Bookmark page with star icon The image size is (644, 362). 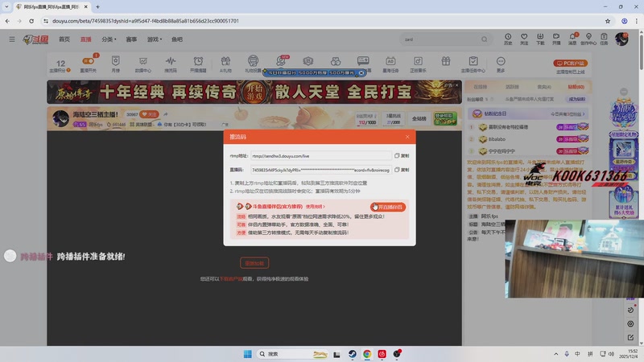coord(608,21)
